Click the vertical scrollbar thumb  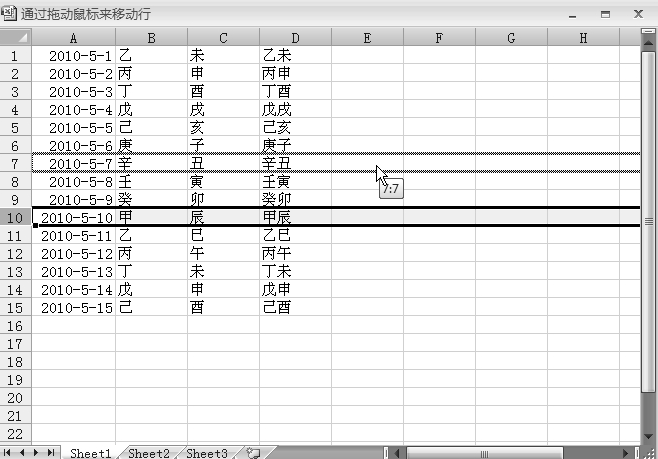(648, 221)
